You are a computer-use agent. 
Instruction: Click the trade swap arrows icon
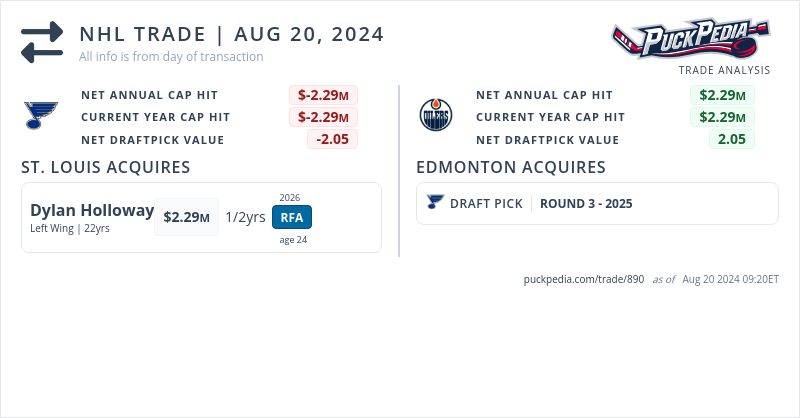41,42
